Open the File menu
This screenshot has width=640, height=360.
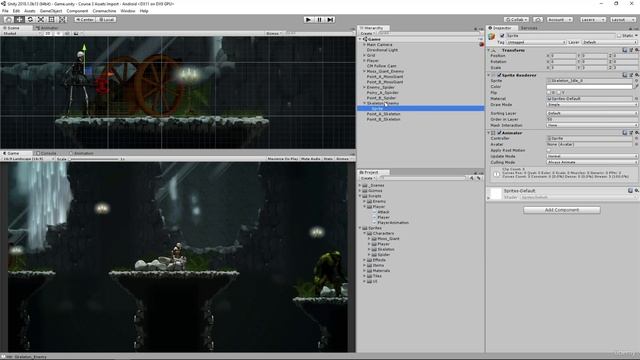coord(5,11)
